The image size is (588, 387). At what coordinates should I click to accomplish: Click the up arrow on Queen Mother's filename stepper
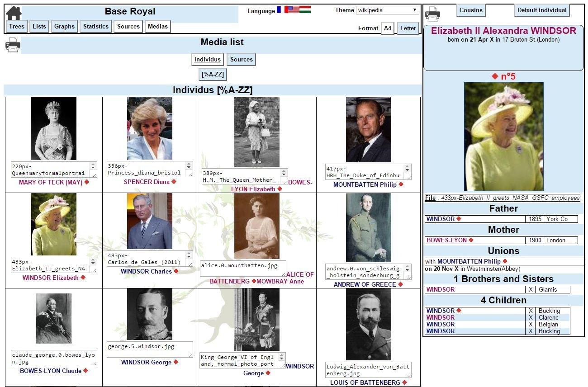click(284, 170)
